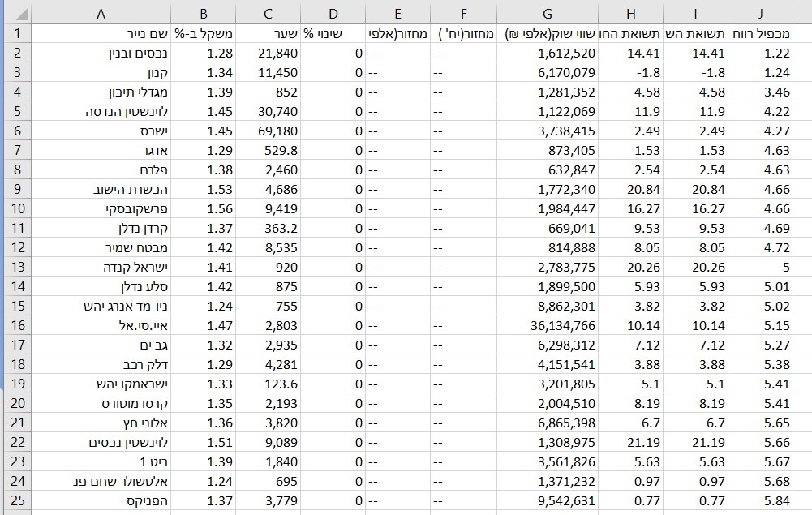Click the cell 'מבטח שמיר'
The width and height of the screenshot is (812, 515).
pos(101,248)
